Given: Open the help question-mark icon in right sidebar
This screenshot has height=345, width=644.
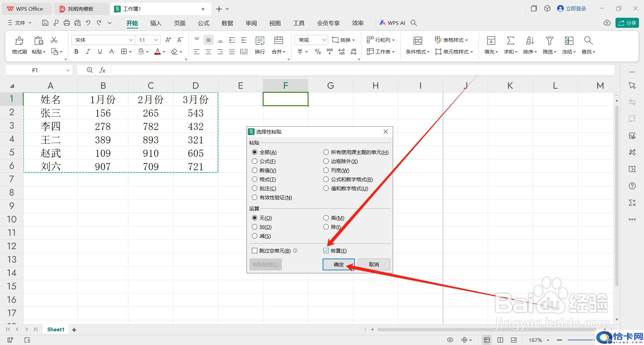Looking at the screenshot, I should click(632, 186).
